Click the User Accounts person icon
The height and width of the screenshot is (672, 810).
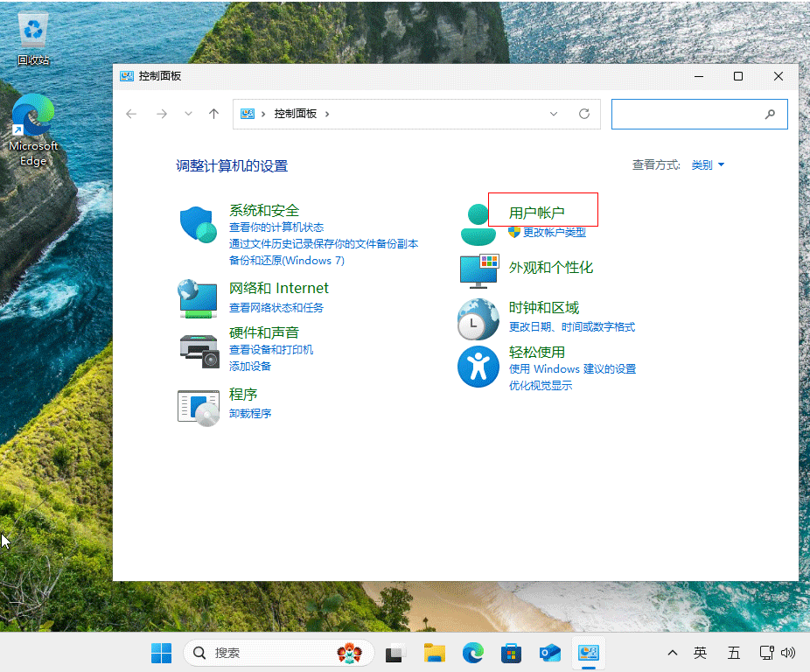(x=478, y=224)
